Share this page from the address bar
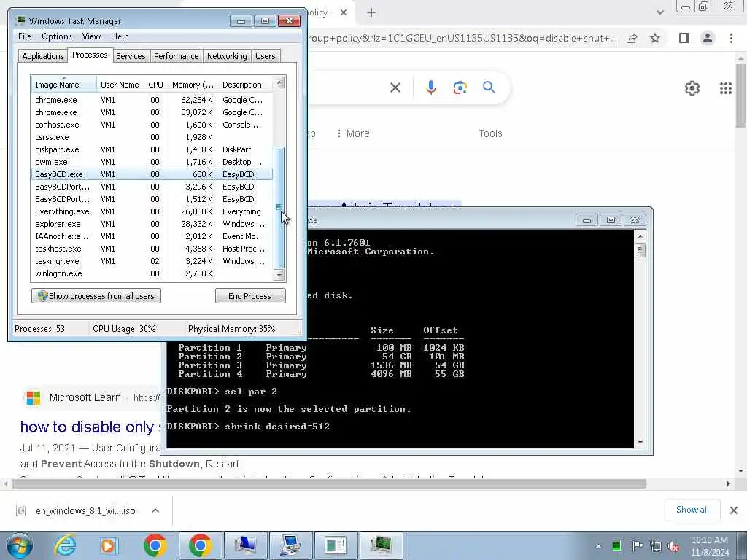The height and width of the screenshot is (560, 747). point(632,38)
